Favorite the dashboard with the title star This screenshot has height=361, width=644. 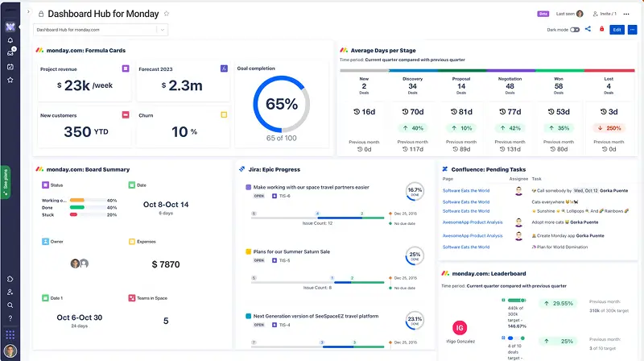tap(167, 14)
